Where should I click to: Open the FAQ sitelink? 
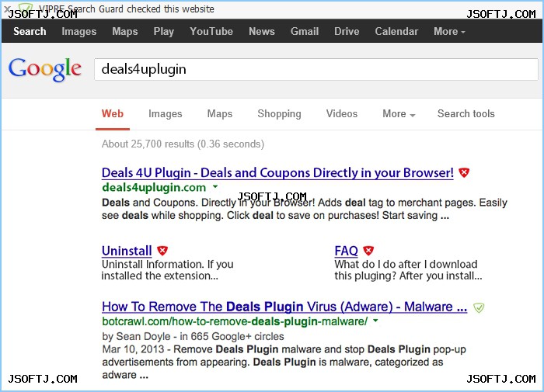[x=346, y=251]
